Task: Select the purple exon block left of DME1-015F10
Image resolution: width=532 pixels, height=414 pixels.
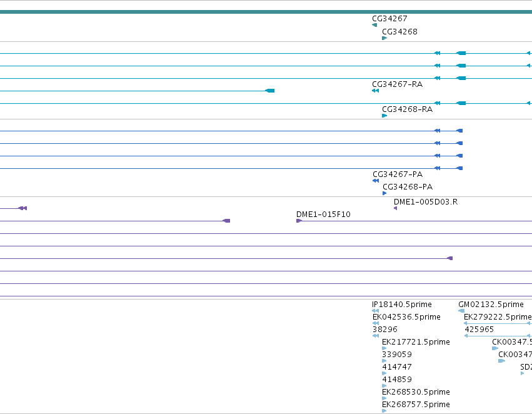Action: pyautogui.click(x=226, y=221)
